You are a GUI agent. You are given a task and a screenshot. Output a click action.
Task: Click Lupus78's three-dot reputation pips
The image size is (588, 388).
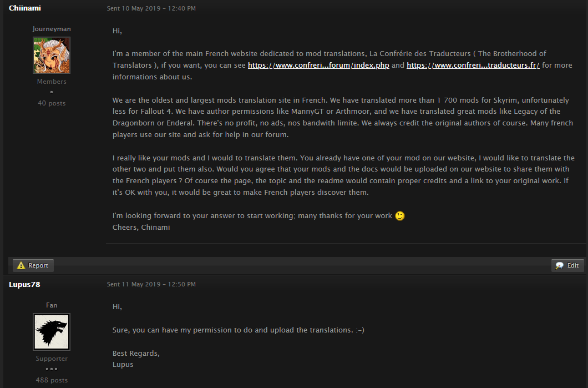click(x=52, y=369)
